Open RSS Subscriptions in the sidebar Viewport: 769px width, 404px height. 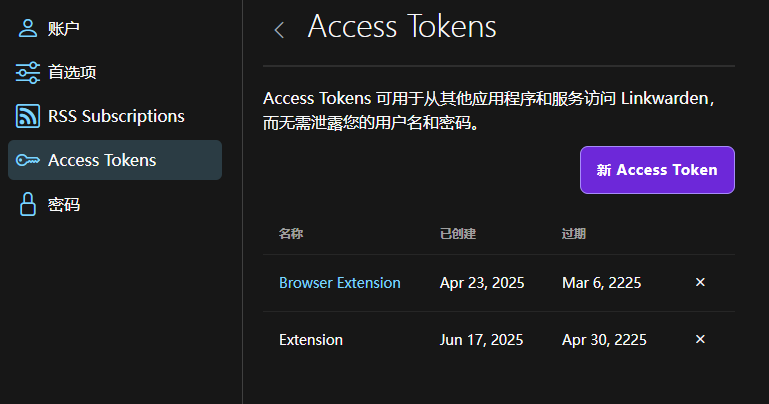(115, 116)
